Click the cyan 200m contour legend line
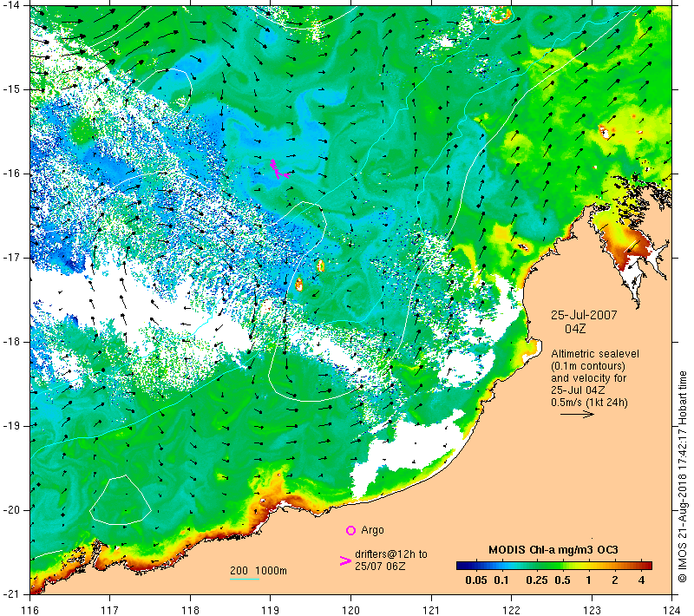 pyautogui.click(x=245, y=579)
